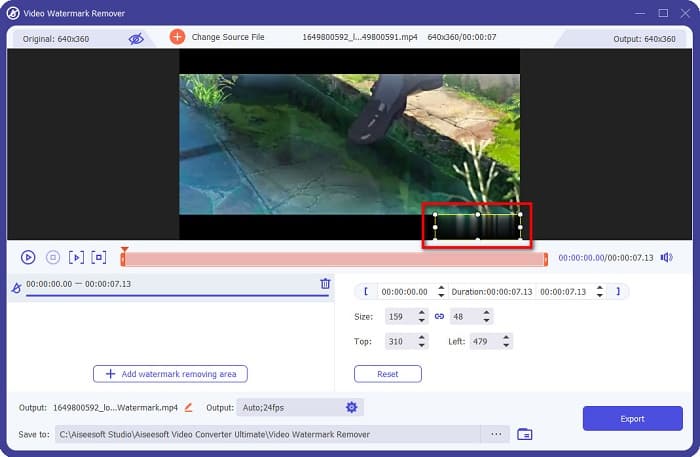
Task: Increase the Left value 479
Action: pyautogui.click(x=506, y=338)
